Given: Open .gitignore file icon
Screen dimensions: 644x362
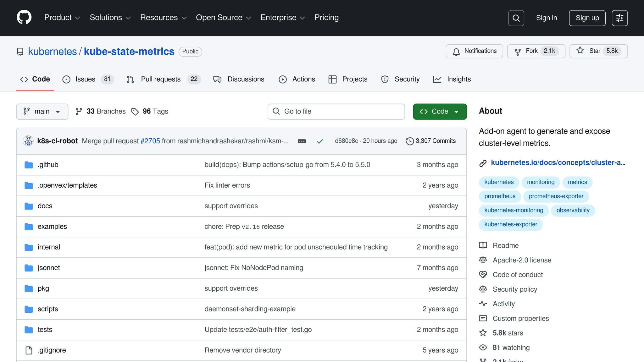Looking at the screenshot, I should [29, 350].
